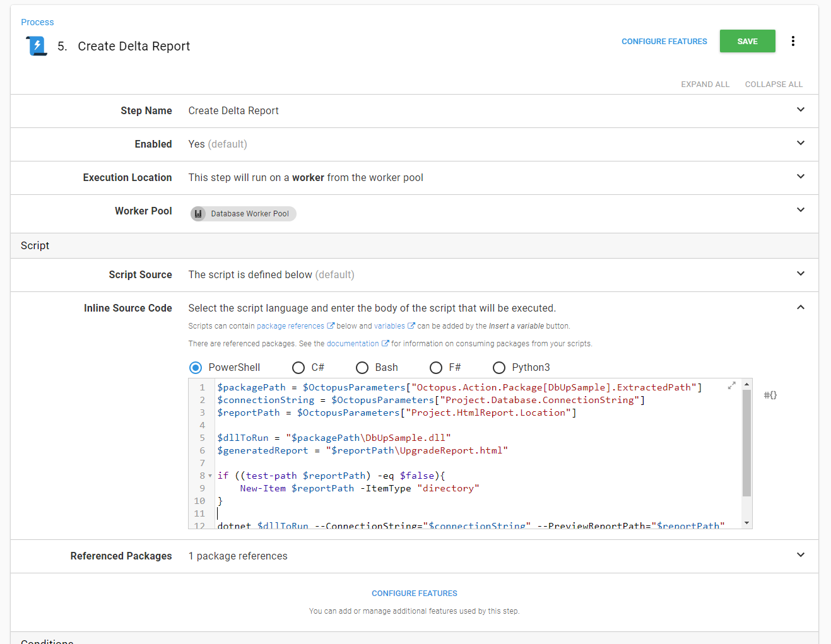Open the Process breadcrumb link
The image size is (831, 644).
[x=37, y=22]
